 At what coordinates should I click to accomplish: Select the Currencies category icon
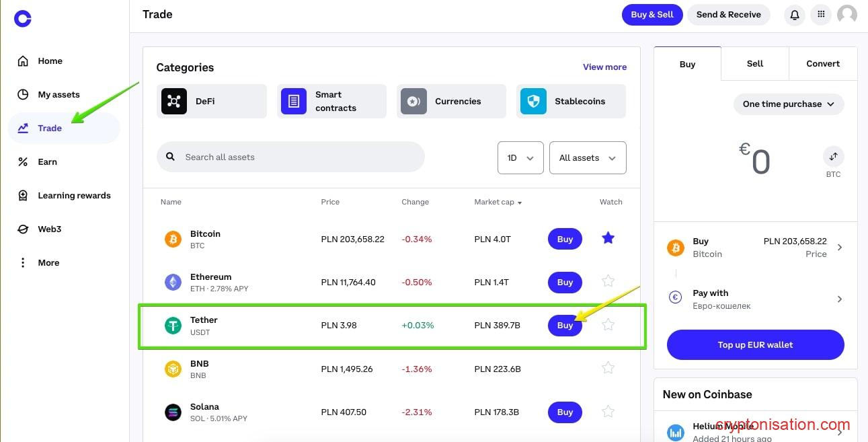(413, 101)
